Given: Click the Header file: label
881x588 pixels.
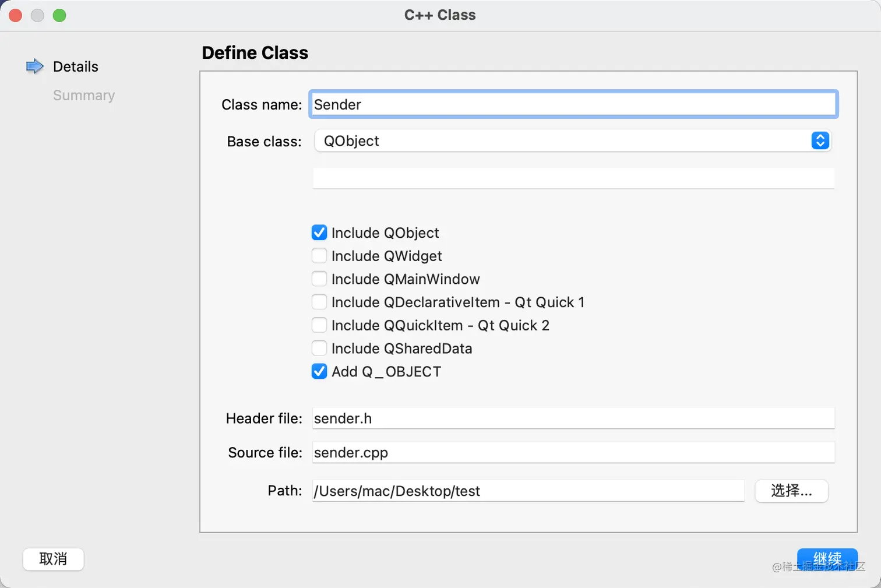Looking at the screenshot, I should [x=264, y=418].
